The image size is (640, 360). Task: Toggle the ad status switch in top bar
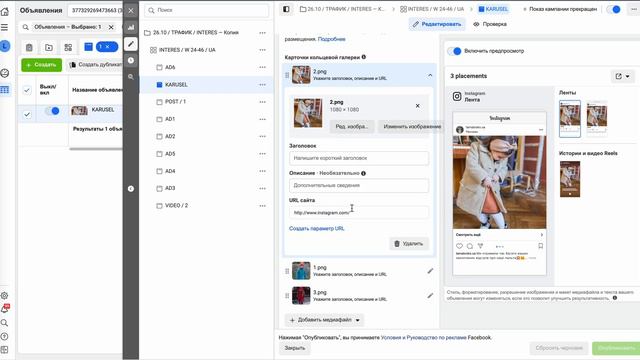coord(613,9)
